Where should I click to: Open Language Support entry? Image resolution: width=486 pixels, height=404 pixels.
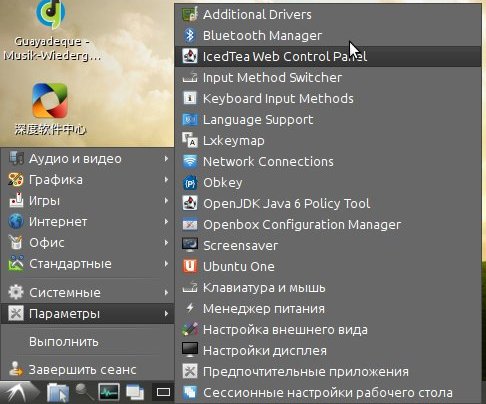pos(328,119)
